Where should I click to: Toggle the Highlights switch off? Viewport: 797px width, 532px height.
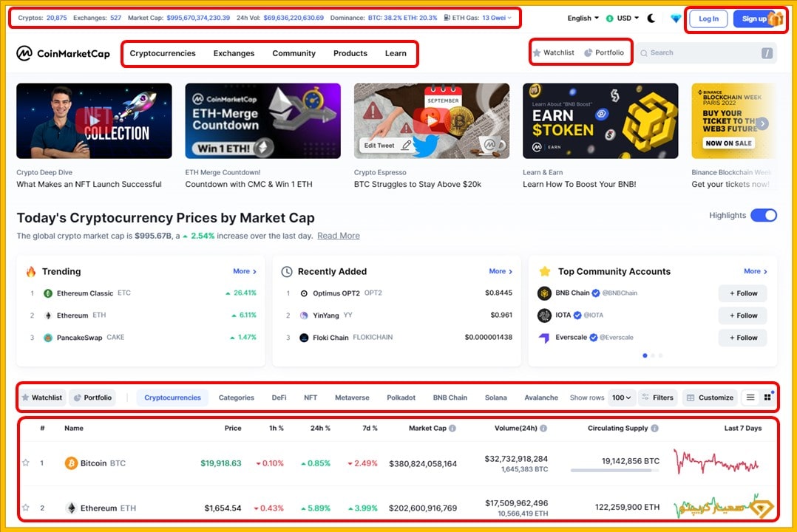point(764,216)
